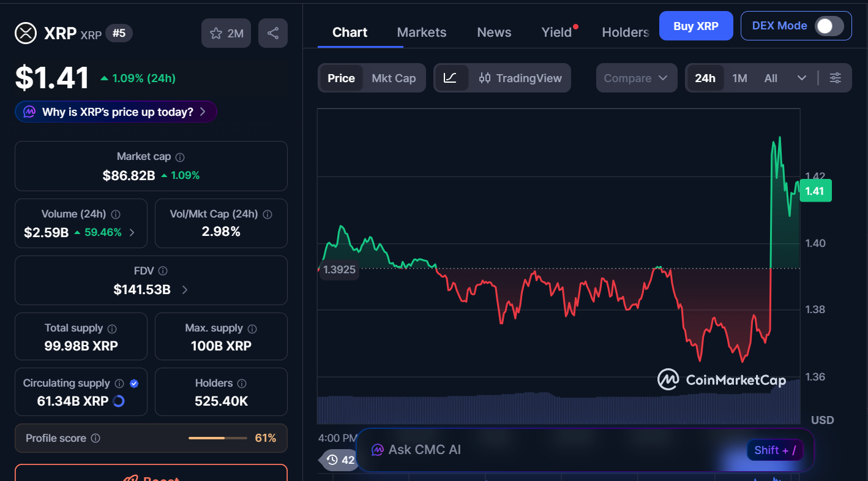The height and width of the screenshot is (481, 868).
Task: Select the line chart icon
Action: (x=451, y=78)
